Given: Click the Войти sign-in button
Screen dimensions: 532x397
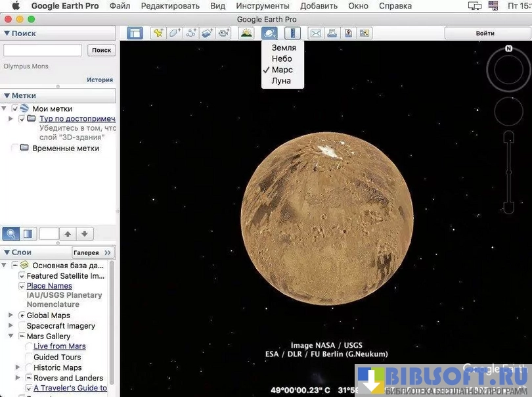Looking at the screenshot, I should pos(485,33).
